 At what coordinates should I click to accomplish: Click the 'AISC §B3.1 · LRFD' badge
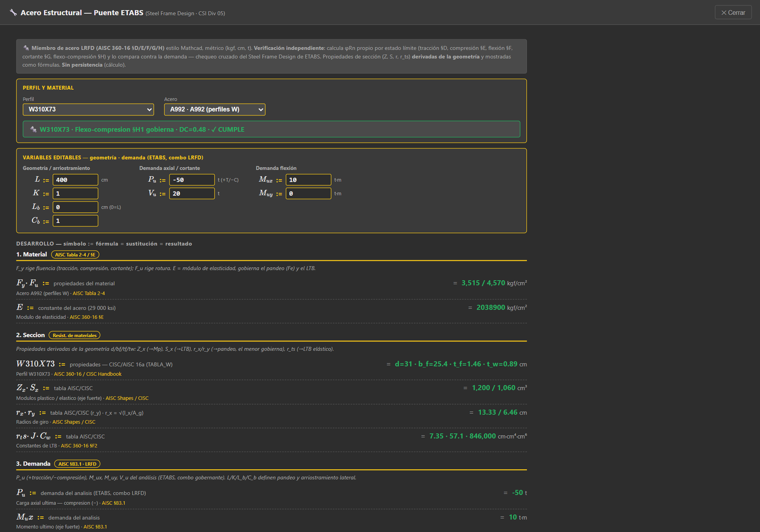point(77,464)
